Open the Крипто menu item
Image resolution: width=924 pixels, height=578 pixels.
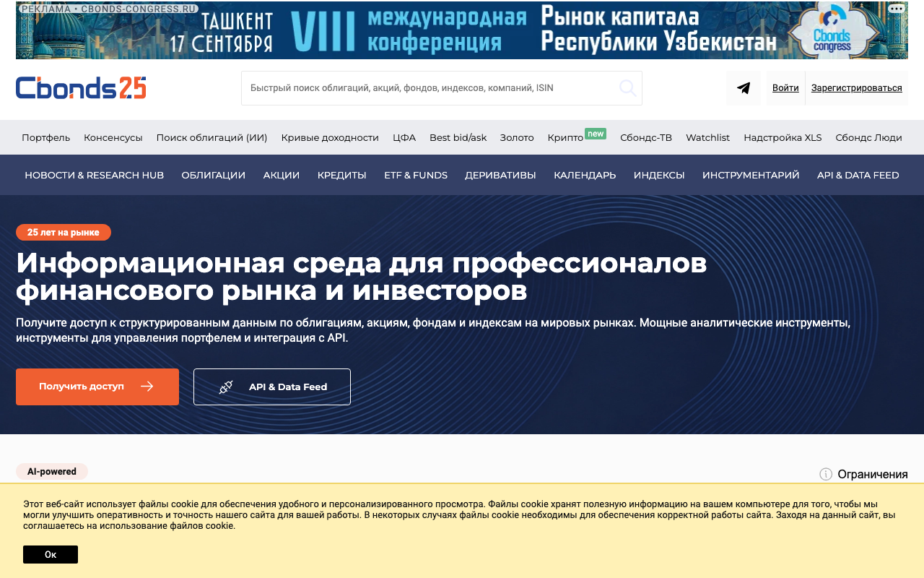click(565, 137)
